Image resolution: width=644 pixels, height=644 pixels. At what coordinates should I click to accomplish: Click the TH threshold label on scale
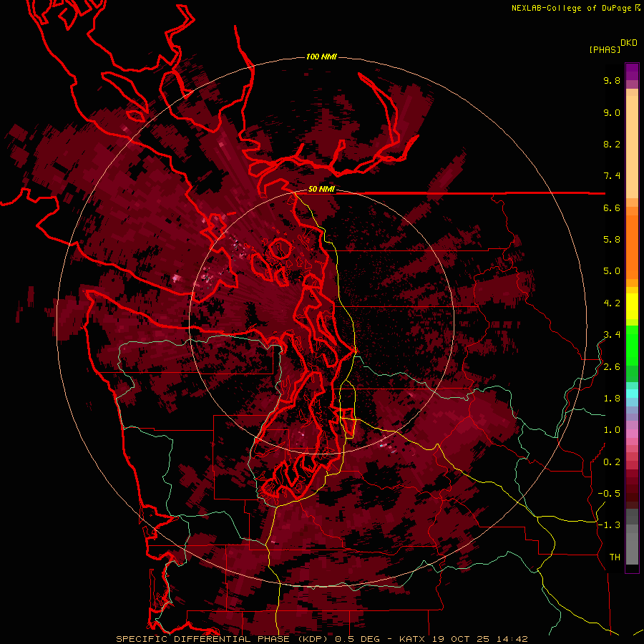(615, 557)
